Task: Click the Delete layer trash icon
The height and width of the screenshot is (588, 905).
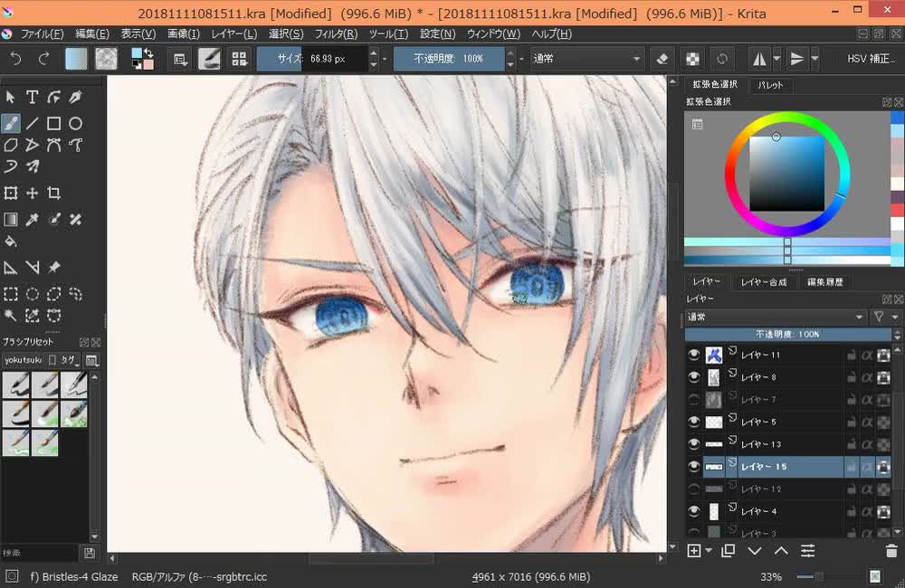Action: 891,550
